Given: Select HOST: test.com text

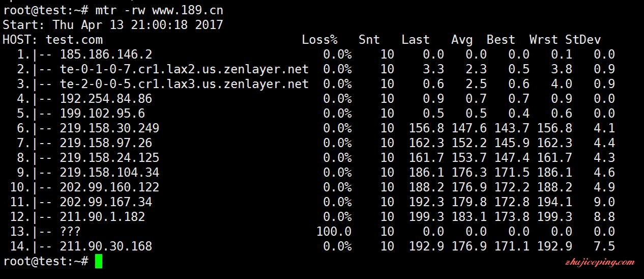Looking at the screenshot, I should click(52, 39).
